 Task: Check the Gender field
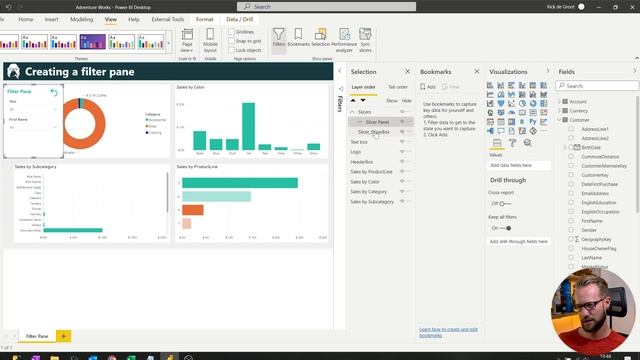(x=571, y=230)
